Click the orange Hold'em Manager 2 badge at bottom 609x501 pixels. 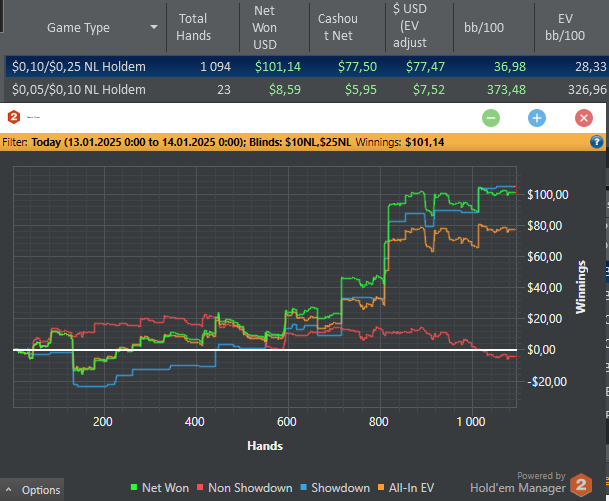(581, 484)
